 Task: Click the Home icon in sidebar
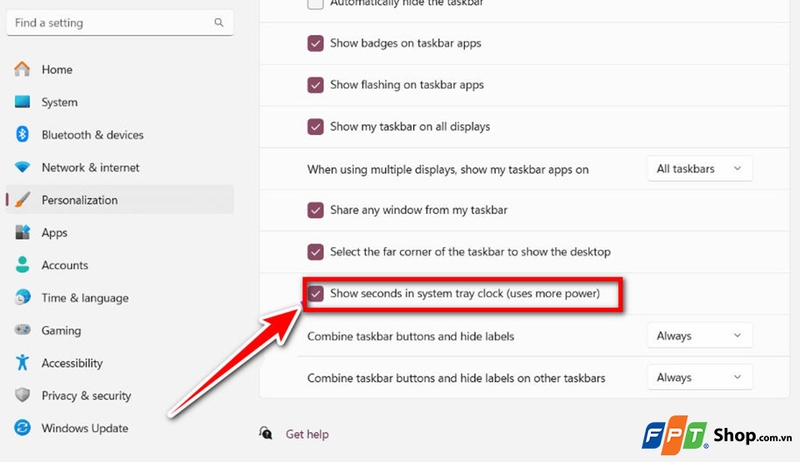(x=22, y=69)
